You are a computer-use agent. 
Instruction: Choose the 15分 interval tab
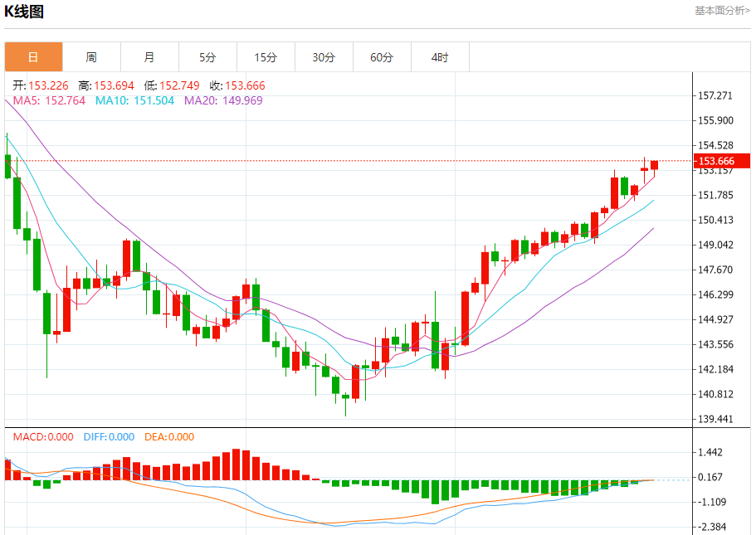(266, 57)
